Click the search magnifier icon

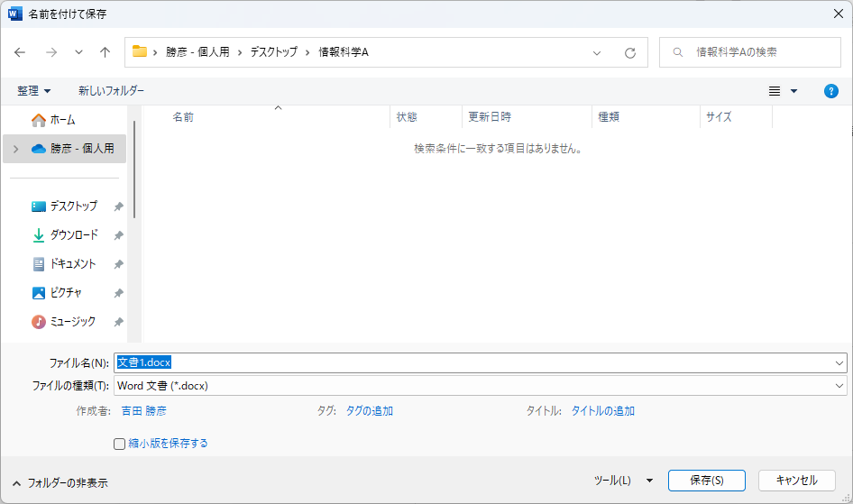point(678,52)
